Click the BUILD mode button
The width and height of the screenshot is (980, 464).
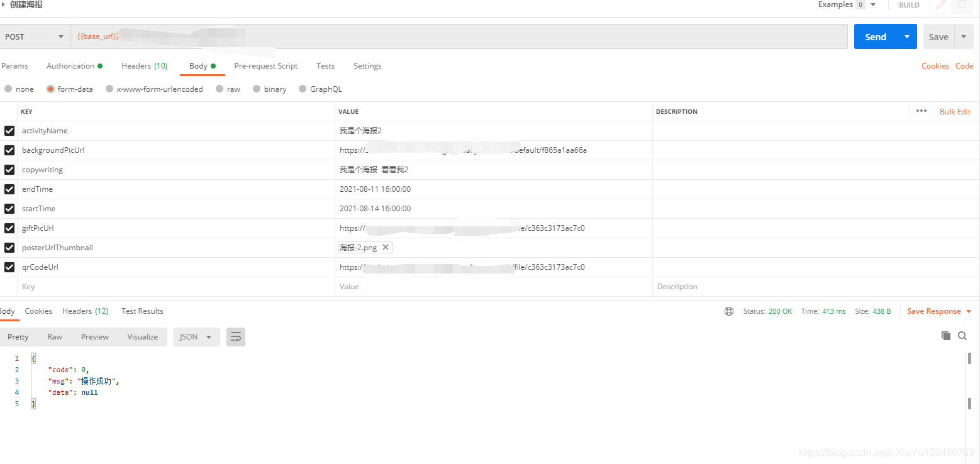[909, 4]
